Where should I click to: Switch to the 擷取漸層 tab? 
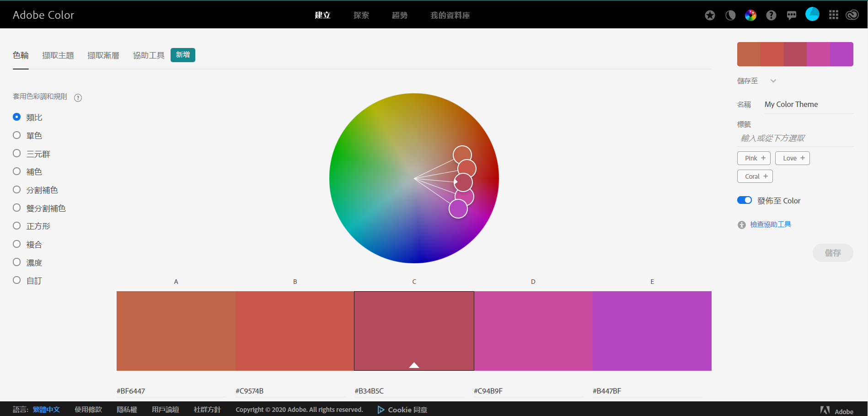103,55
